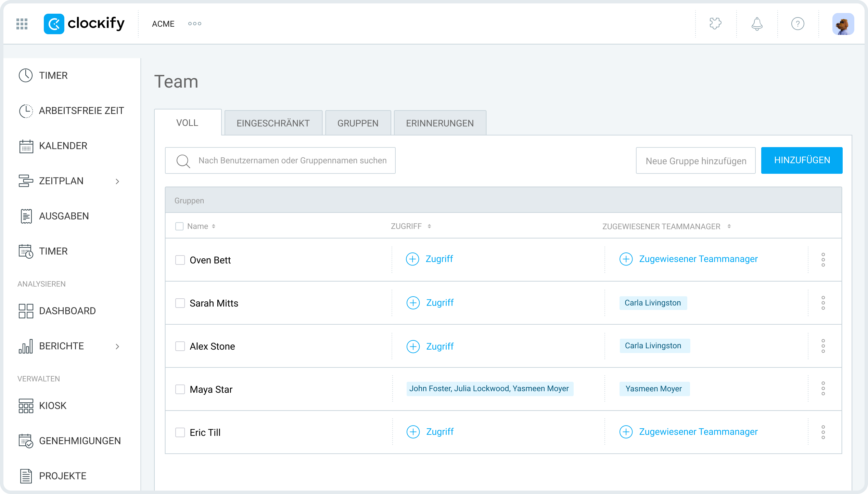Screen dimensions: 868x494
Task: Click the Kiosk icon
Action: (26, 406)
